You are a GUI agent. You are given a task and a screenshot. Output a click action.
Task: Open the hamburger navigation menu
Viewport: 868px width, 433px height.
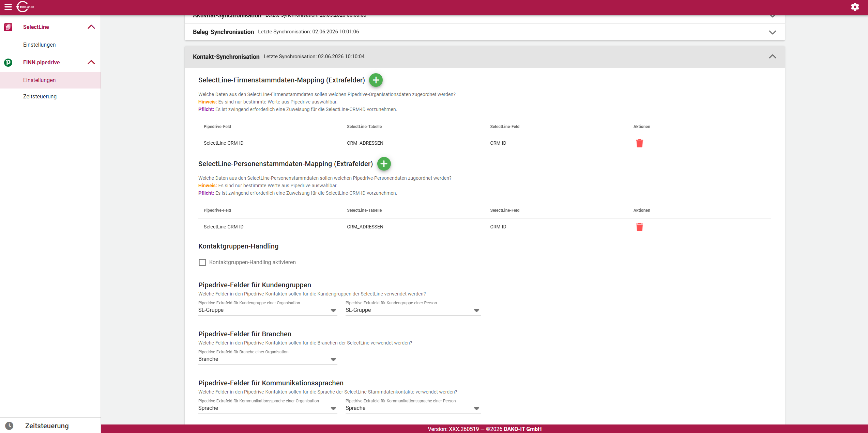click(x=8, y=7)
